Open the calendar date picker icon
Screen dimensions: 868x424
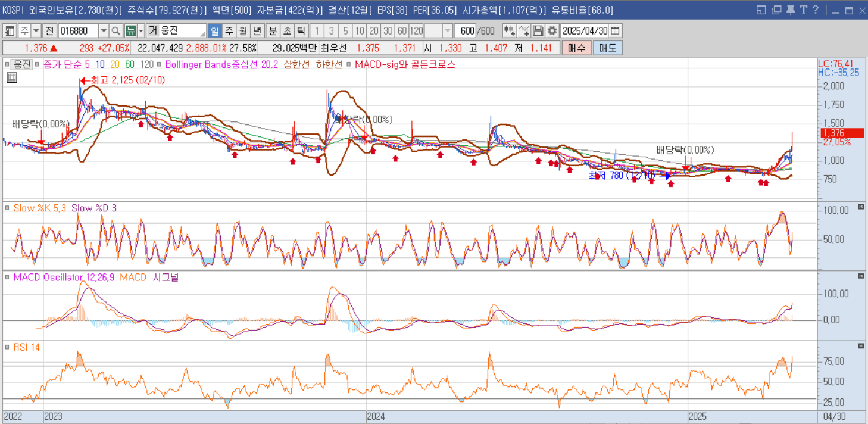tap(615, 31)
